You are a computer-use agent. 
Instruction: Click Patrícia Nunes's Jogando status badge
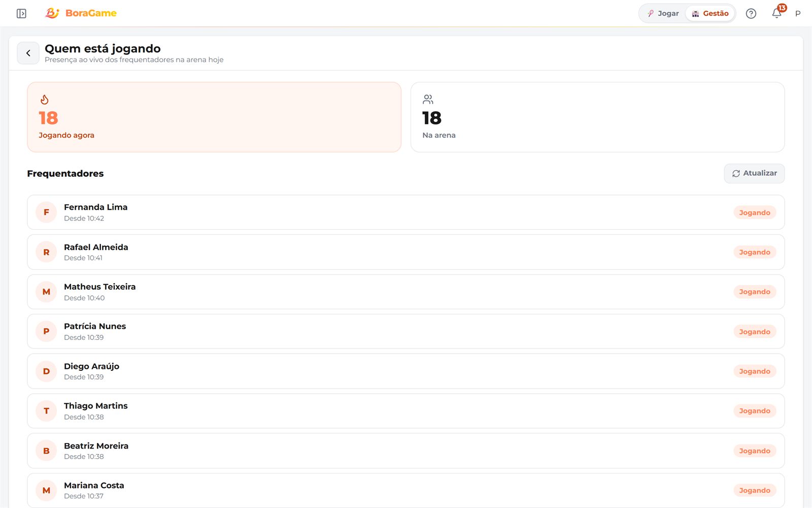755,332
